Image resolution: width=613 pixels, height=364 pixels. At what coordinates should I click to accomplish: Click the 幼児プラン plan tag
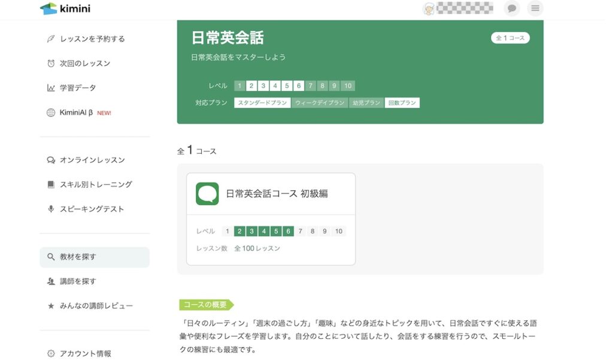(x=366, y=103)
